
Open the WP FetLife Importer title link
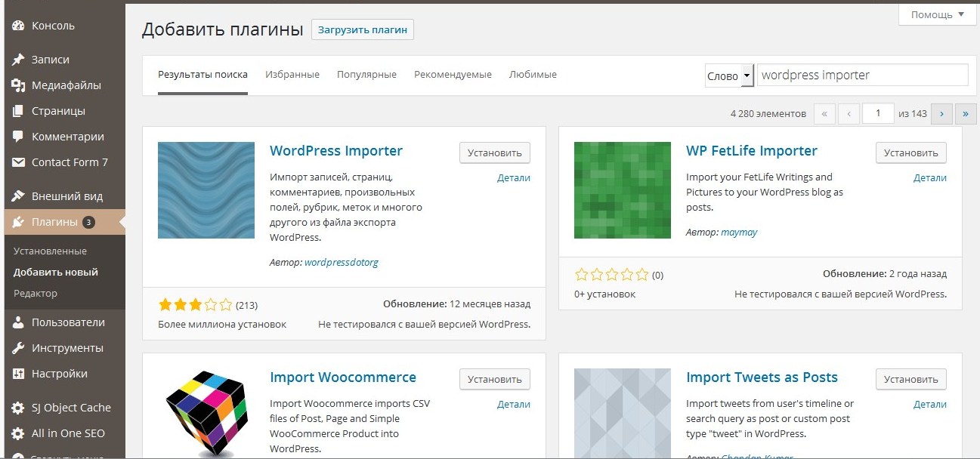752,150
